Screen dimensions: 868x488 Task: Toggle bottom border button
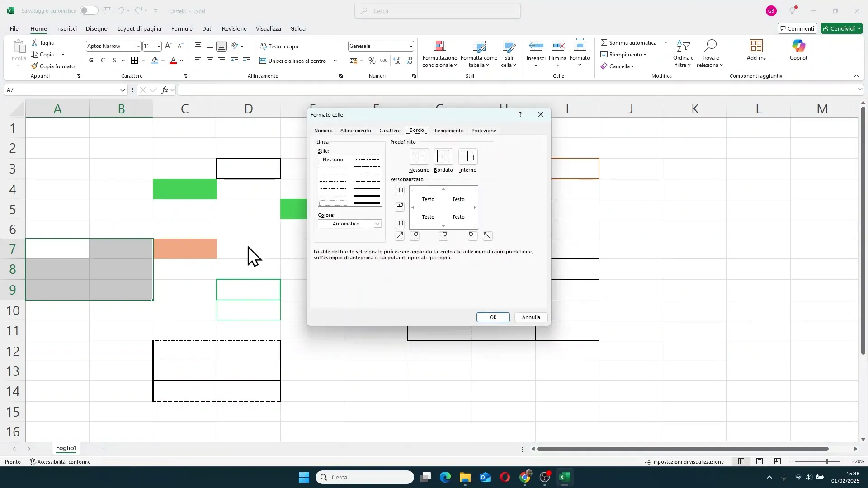tap(399, 224)
